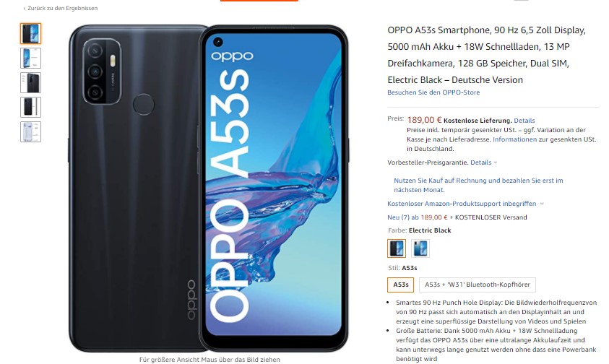The width and height of the screenshot is (609, 364).
Task: Go back via Zurück zu den Ergebnissen
Action: 61,8
